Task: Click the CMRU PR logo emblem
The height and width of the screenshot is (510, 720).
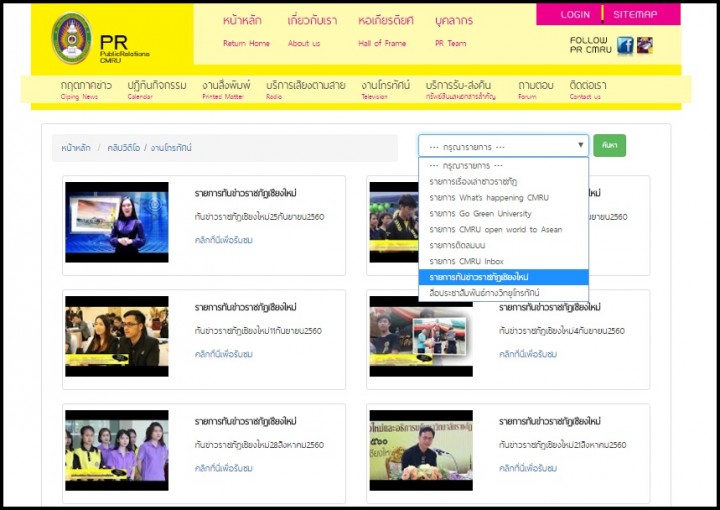Action: [72, 38]
